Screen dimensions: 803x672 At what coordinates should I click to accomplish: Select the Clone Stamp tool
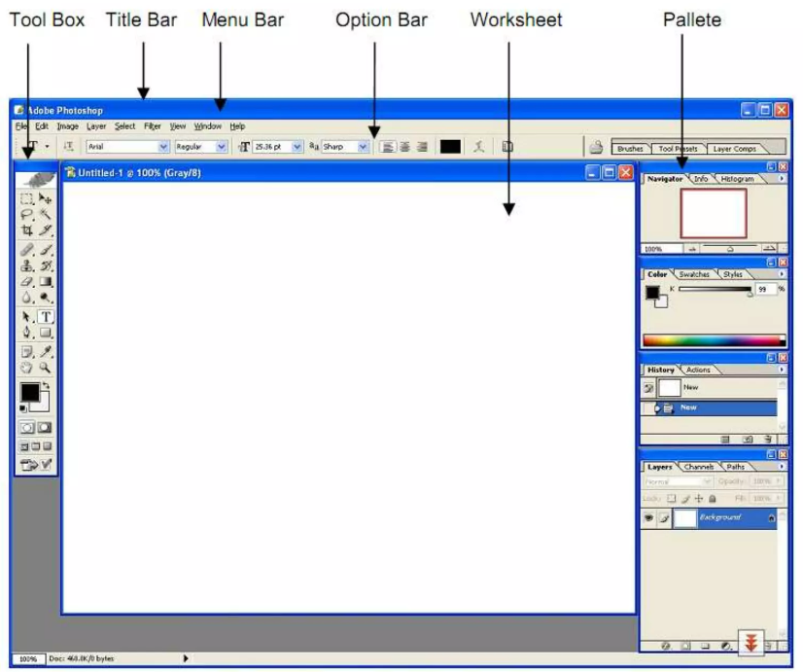click(27, 265)
